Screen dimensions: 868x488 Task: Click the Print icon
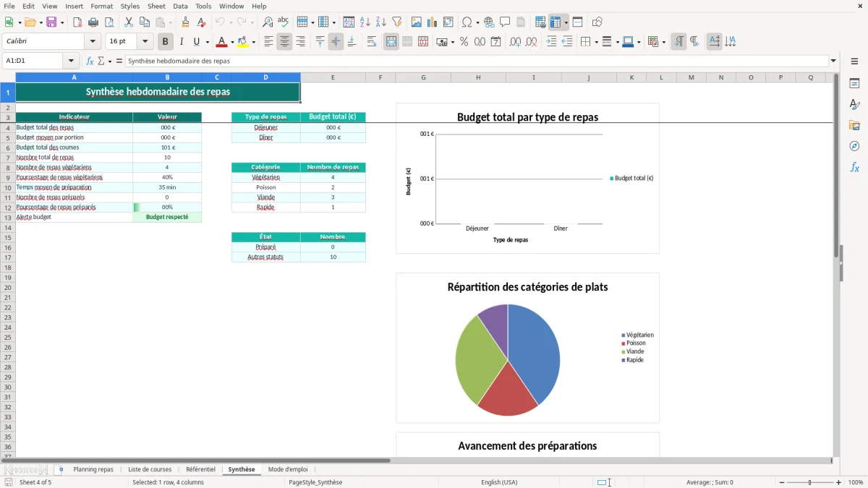pos(93,22)
